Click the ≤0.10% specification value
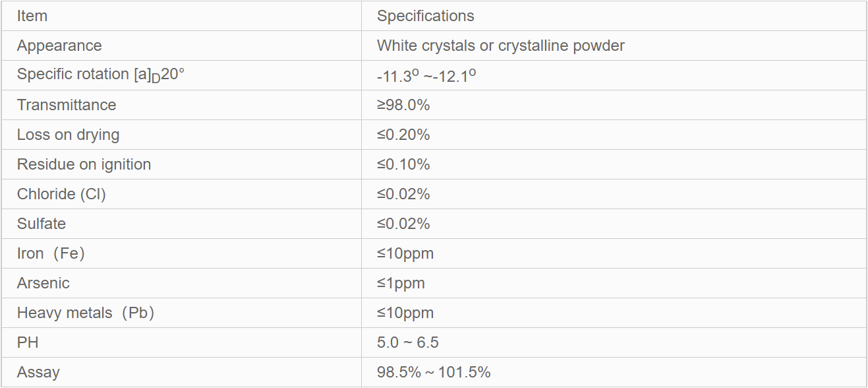The width and height of the screenshot is (868, 388). click(403, 164)
